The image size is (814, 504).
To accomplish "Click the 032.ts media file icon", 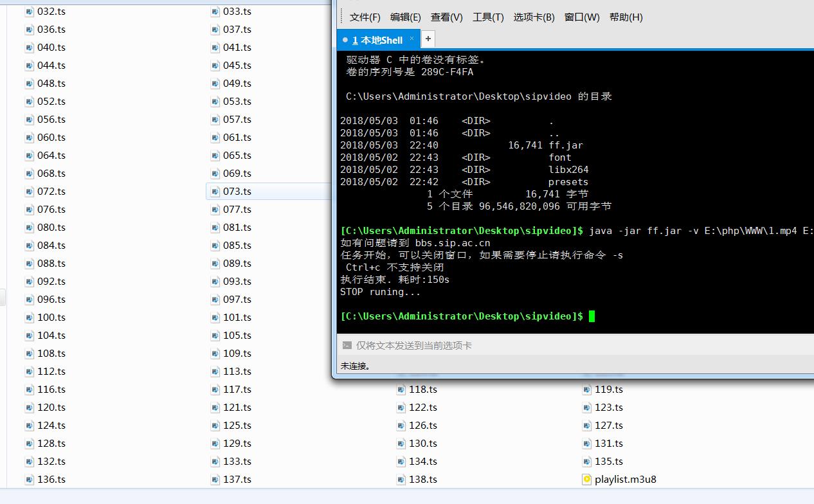I will [28, 11].
